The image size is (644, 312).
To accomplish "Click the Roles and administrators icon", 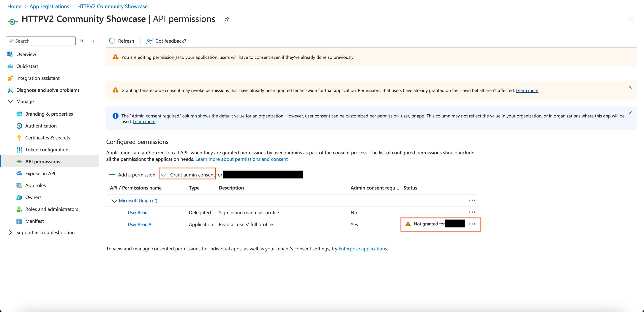I will pyautogui.click(x=19, y=209).
